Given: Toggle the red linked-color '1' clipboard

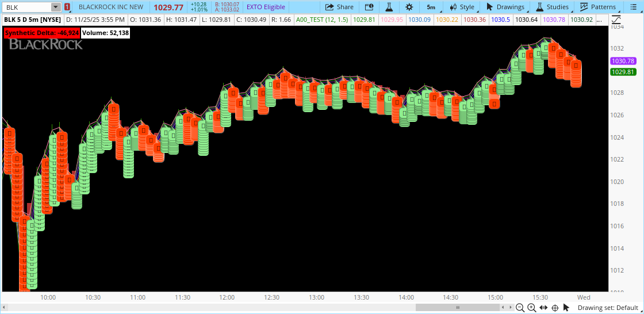Looking at the screenshot, I should point(67,7).
